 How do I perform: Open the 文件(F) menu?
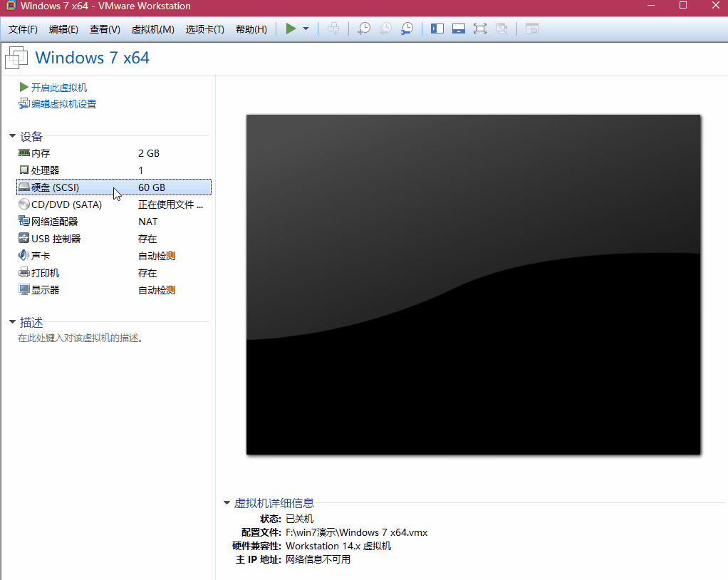point(23,29)
